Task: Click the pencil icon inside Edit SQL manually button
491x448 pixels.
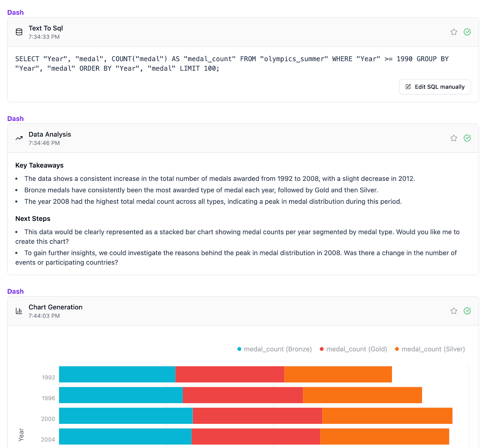Action: click(408, 87)
